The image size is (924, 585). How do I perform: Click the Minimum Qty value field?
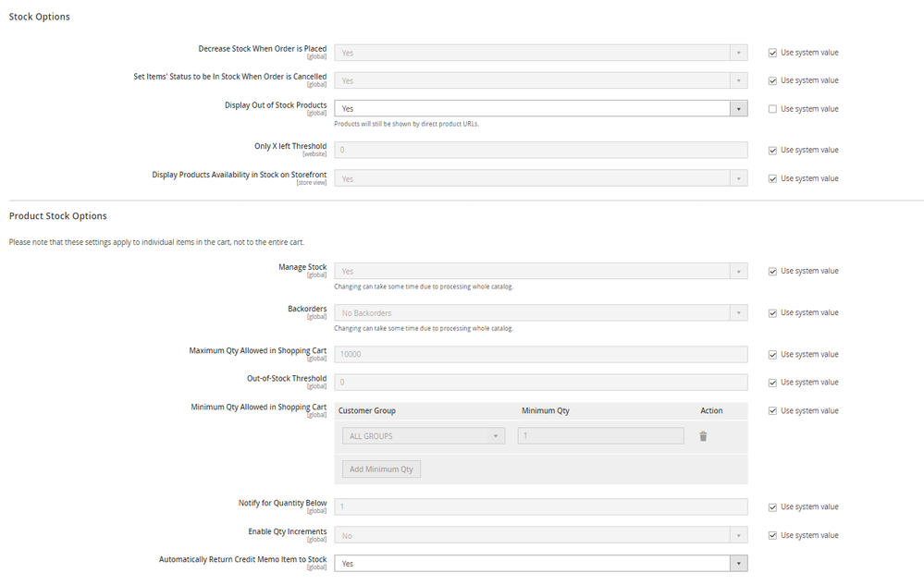coord(600,436)
